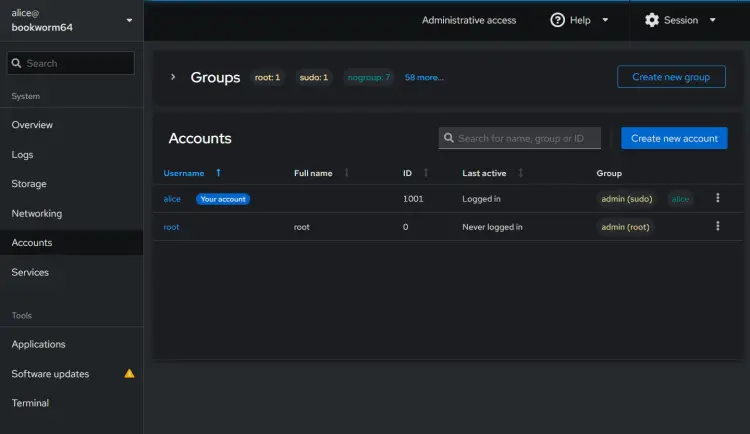Image resolution: width=750 pixels, height=434 pixels.
Task: Open the kebab menu for alice row
Action: point(717,198)
